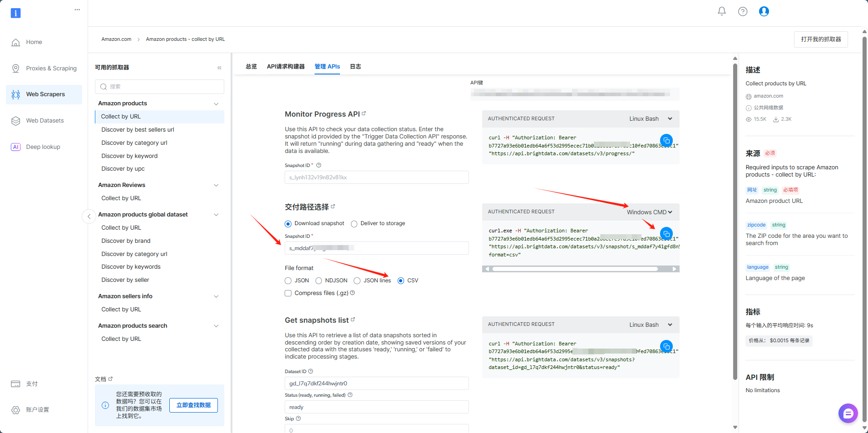Choose NDJSON file format
The width and height of the screenshot is (868, 433).
[319, 281]
